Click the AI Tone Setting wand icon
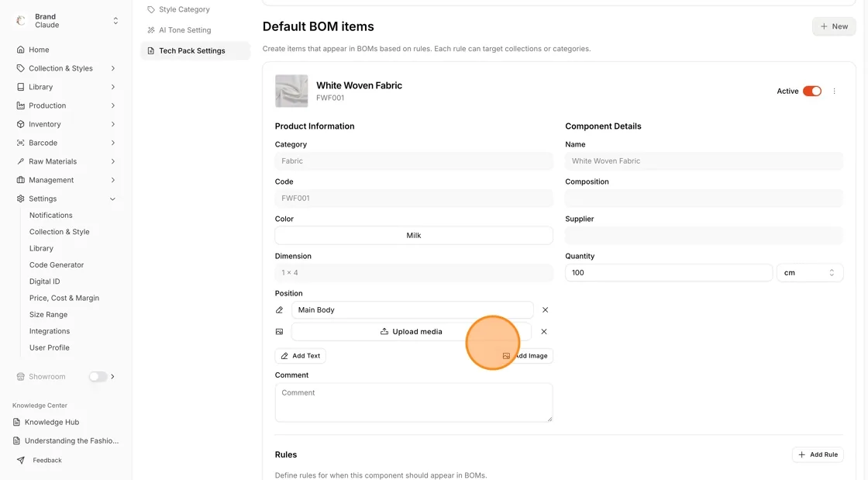868x480 pixels. tap(150, 30)
